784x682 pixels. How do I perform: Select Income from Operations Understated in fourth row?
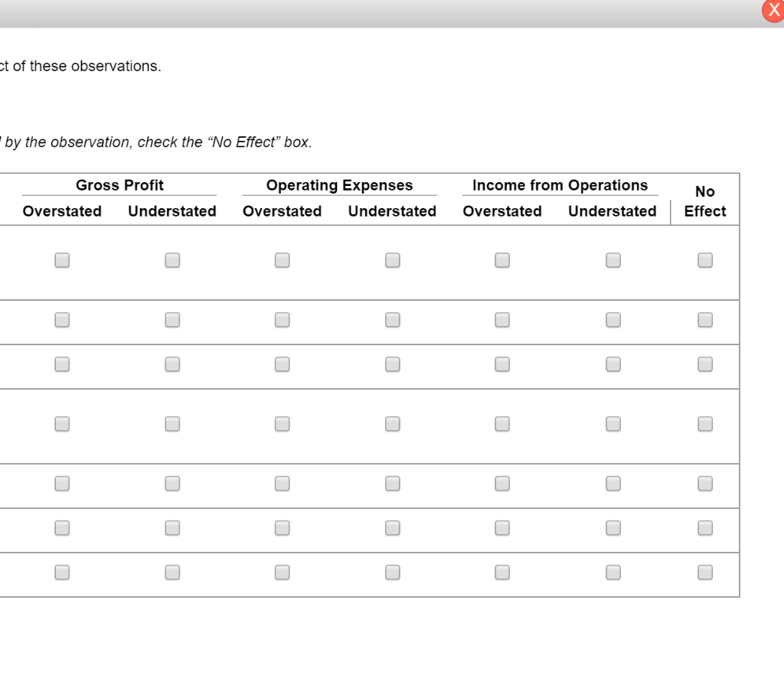pos(613,424)
